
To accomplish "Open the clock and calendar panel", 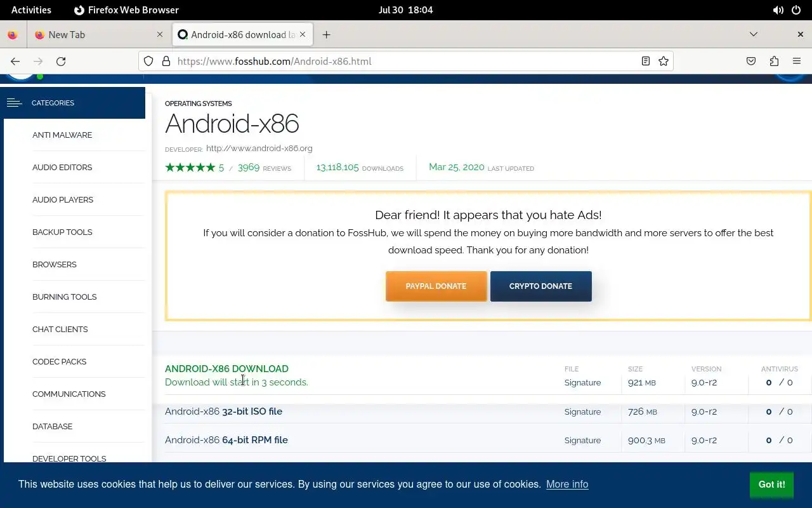I will coord(406,10).
